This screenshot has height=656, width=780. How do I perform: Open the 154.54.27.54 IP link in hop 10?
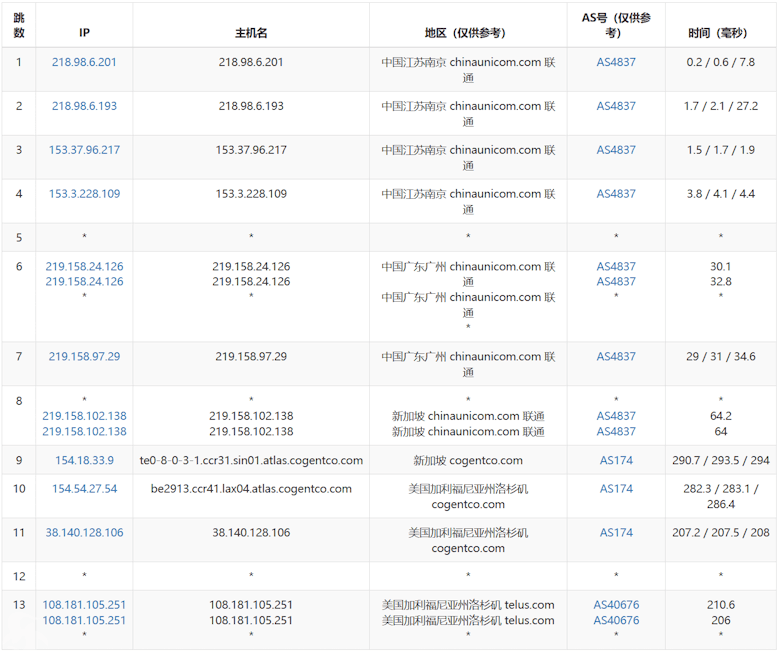tap(84, 489)
